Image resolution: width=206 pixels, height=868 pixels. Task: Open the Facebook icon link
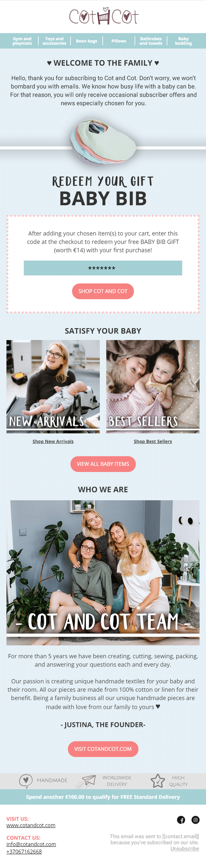point(181,820)
